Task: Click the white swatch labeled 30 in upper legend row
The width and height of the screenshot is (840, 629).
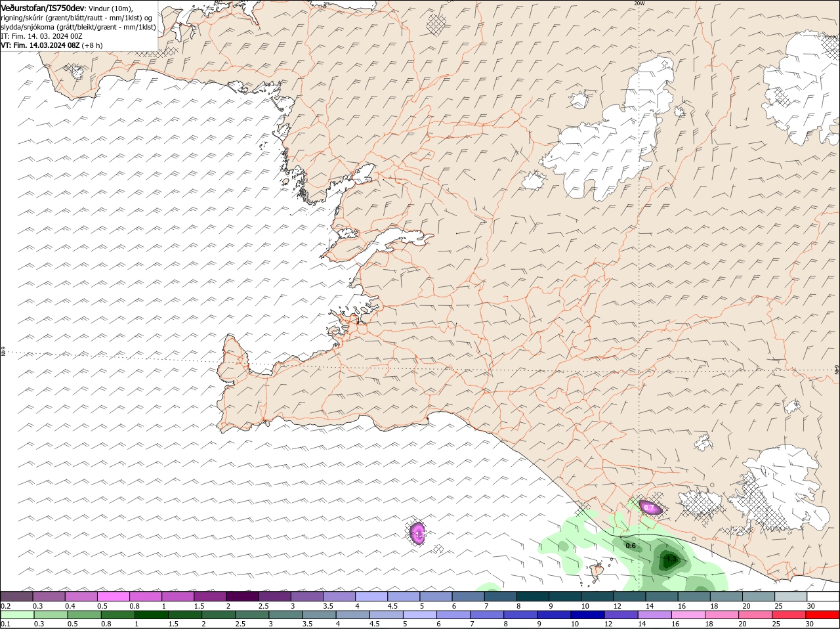Action: 824,596
